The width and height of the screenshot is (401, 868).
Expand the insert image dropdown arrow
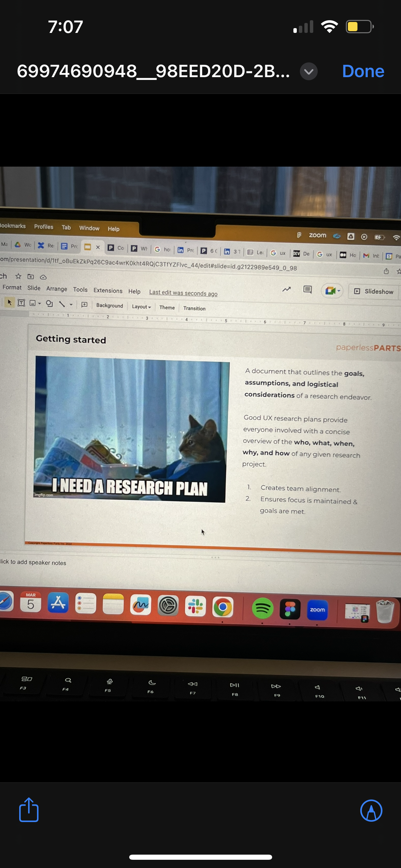pyautogui.click(x=40, y=303)
